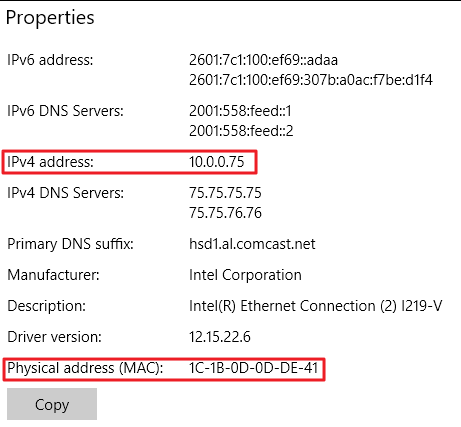This screenshot has width=461, height=427.
Task: Click the Intel Corporation manufacturer value
Action: pyautogui.click(x=245, y=275)
